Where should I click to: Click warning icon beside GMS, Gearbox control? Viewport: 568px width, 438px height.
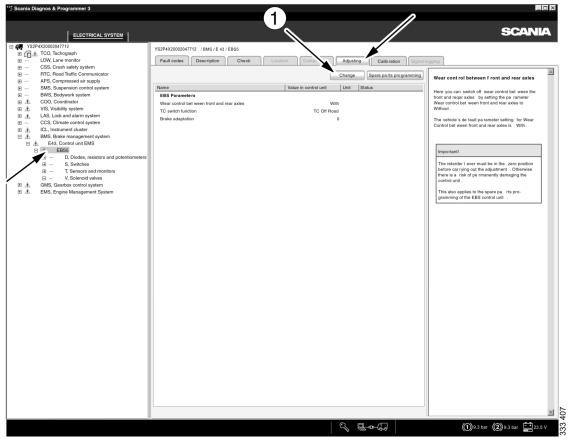pos(28,185)
